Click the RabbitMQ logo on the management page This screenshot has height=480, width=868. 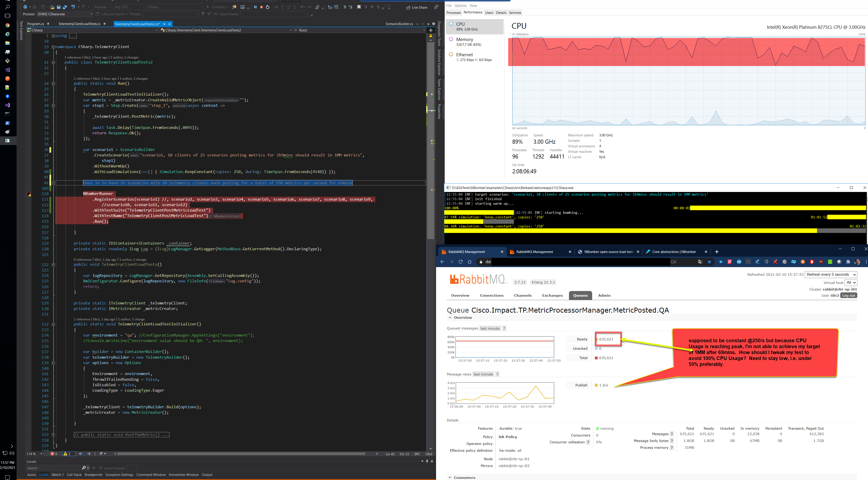tap(477, 279)
